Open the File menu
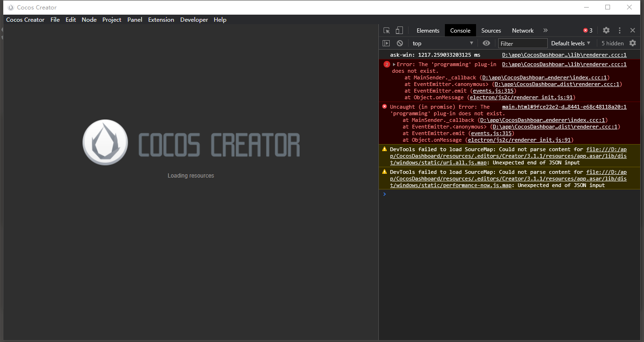 tap(55, 20)
